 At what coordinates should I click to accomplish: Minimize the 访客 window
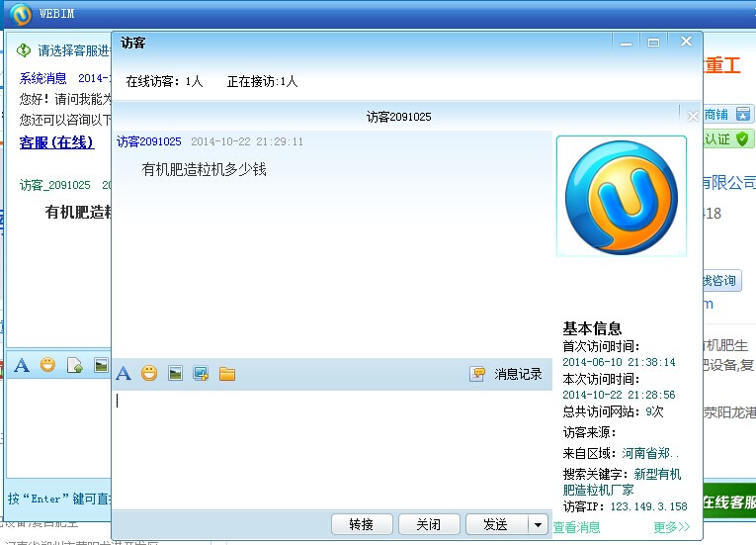[626, 43]
